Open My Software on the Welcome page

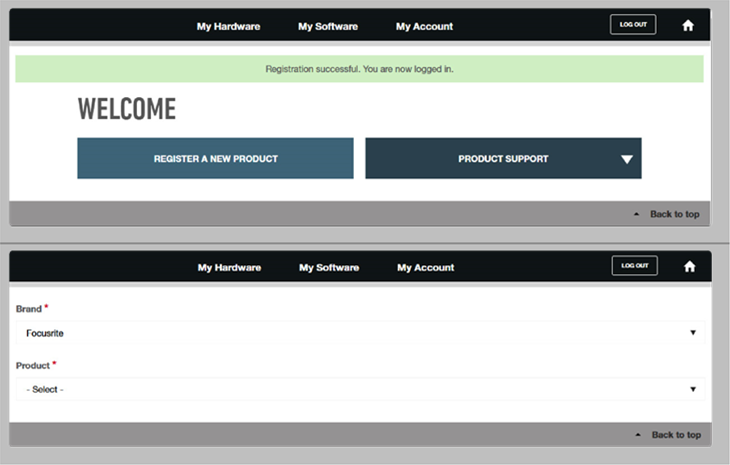[x=327, y=26]
